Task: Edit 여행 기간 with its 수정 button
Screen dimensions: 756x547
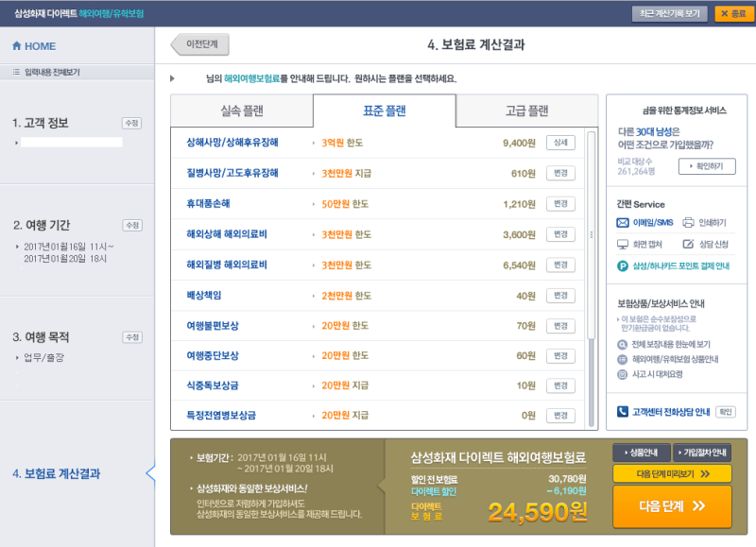Action: click(132, 226)
